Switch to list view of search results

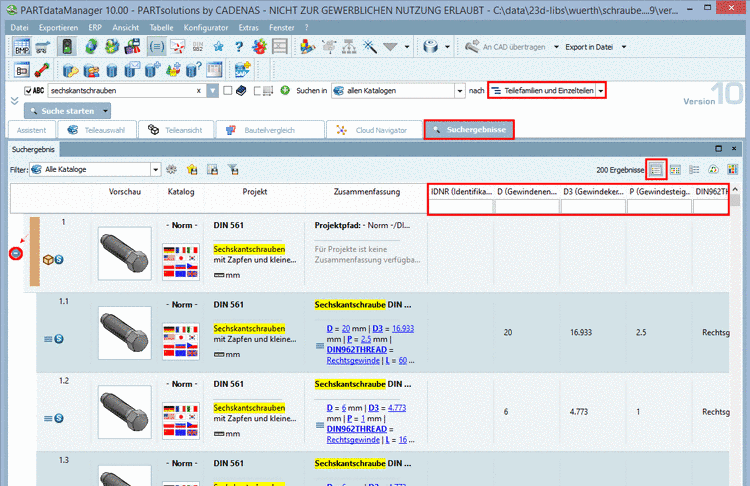click(656, 169)
